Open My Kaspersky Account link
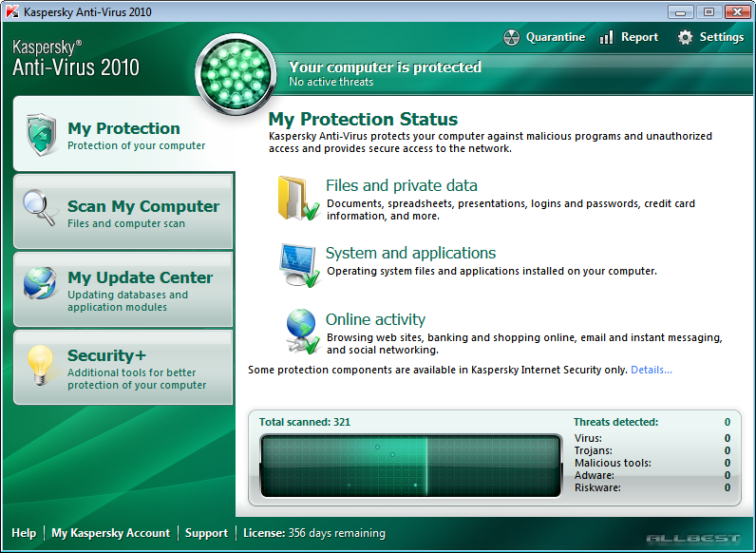This screenshot has height=553, width=756. [x=110, y=533]
